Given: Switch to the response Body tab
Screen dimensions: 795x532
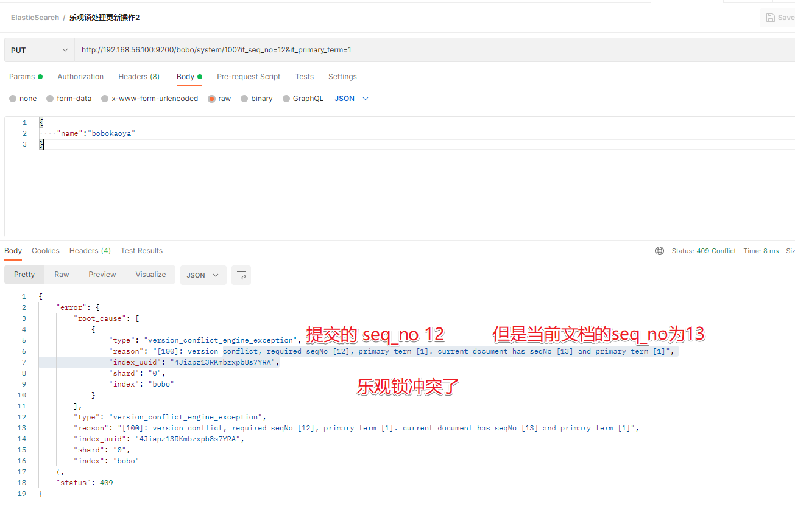Looking at the screenshot, I should coord(13,251).
